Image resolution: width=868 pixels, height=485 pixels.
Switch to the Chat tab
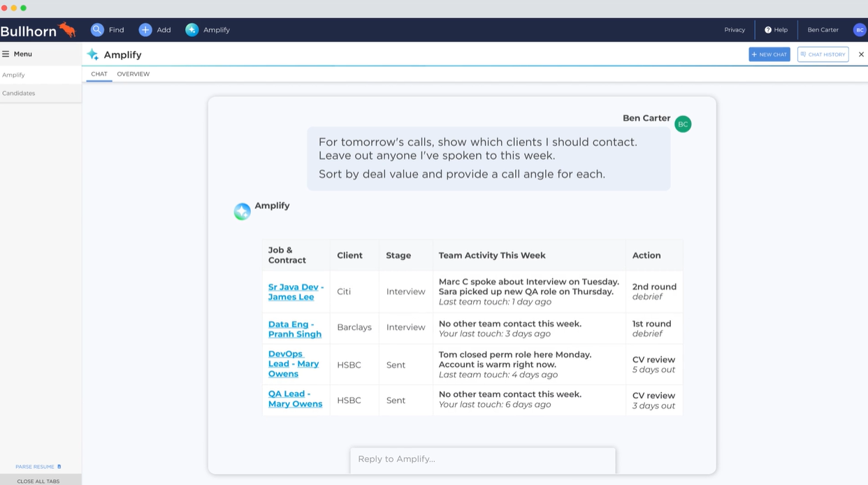[99, 74]
